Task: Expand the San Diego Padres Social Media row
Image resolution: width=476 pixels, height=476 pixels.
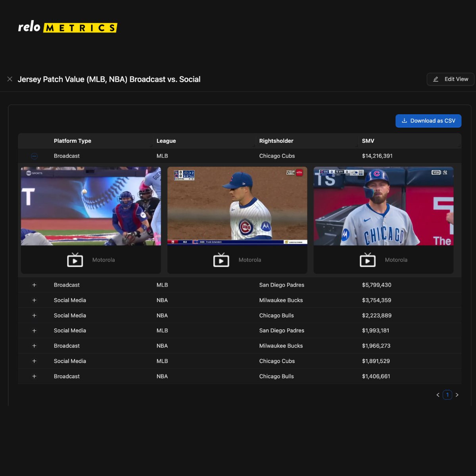Action: click(34, 331)
